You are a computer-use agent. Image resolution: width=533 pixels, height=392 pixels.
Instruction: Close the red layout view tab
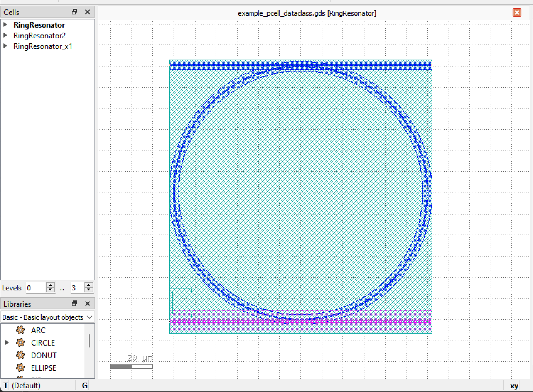[517, 13]
